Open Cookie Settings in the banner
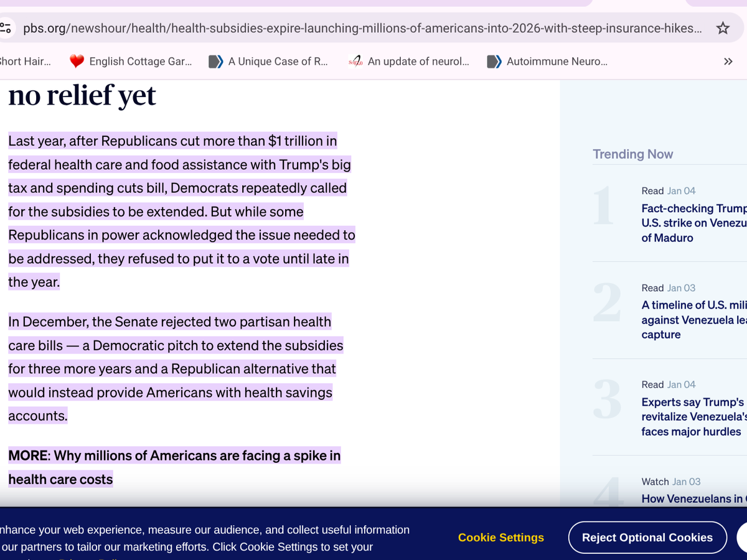 pyautogui.click(x=500, y=538)
